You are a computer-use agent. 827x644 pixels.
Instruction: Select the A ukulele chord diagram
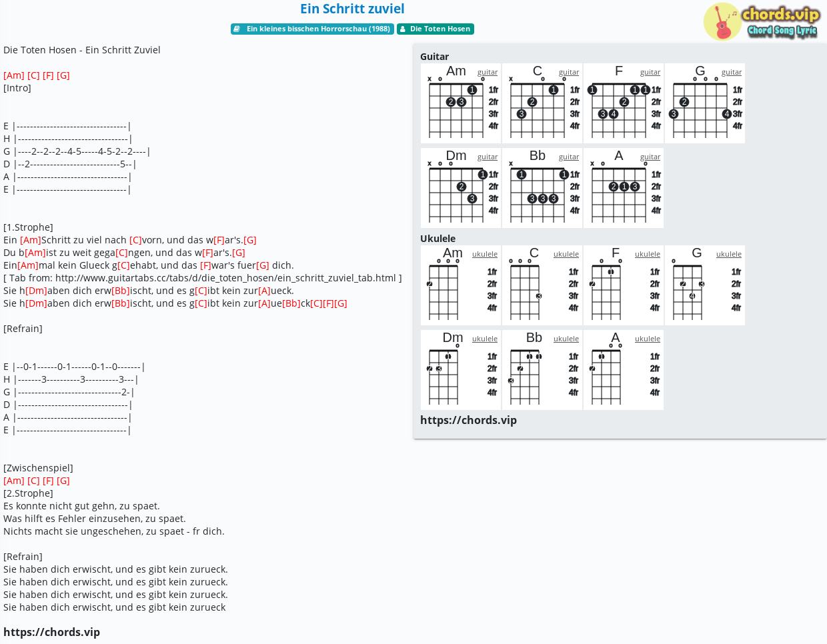[x=624, y=370]
